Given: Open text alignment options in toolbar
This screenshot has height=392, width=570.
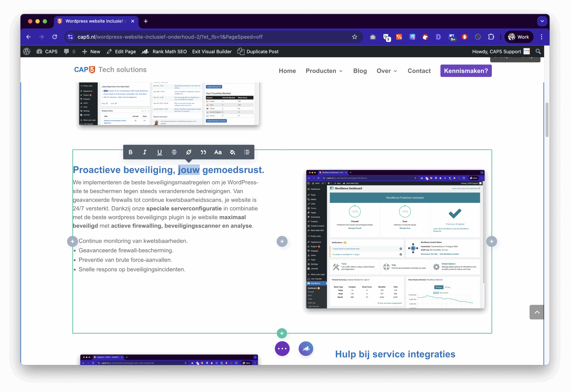Looking at the screenshot, I should point(174,152).
